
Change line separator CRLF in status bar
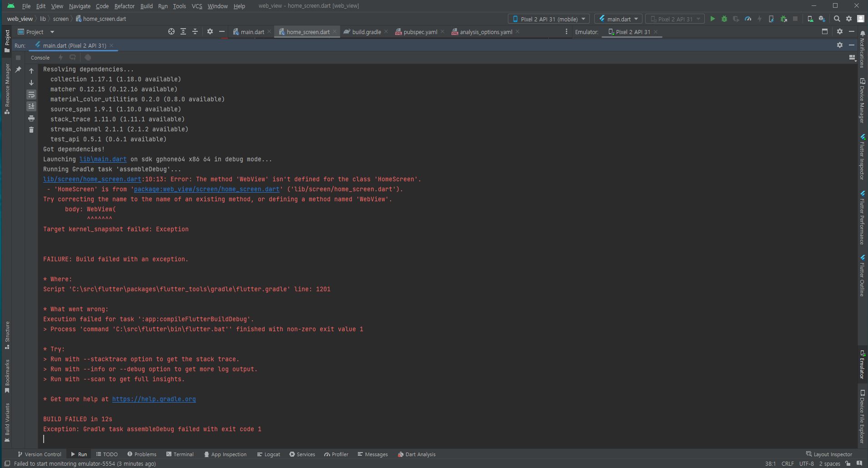(788, 464)
